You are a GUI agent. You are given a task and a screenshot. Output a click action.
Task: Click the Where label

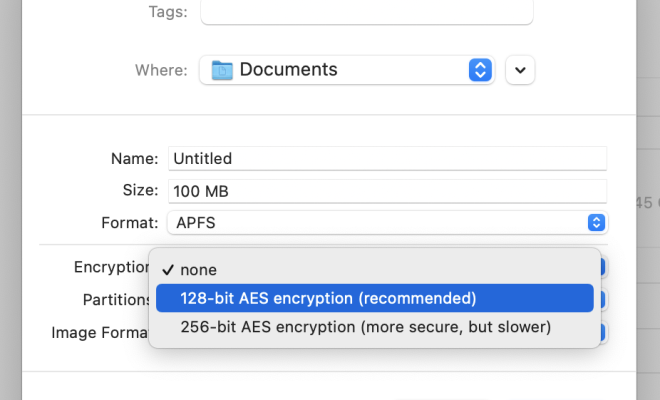click(x=161, y=70)
